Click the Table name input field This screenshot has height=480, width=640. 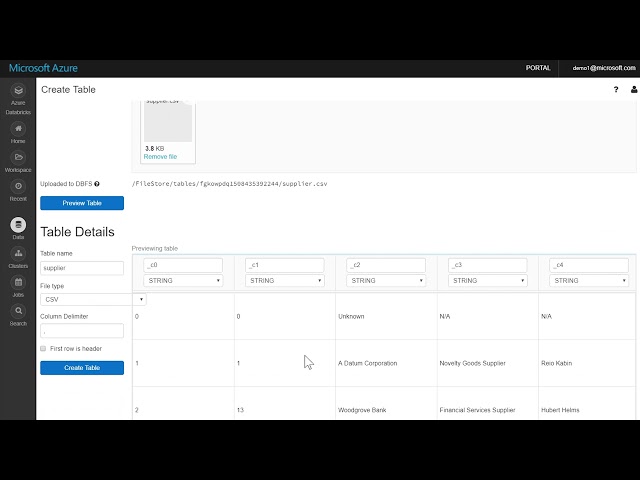tap(82, 268)
